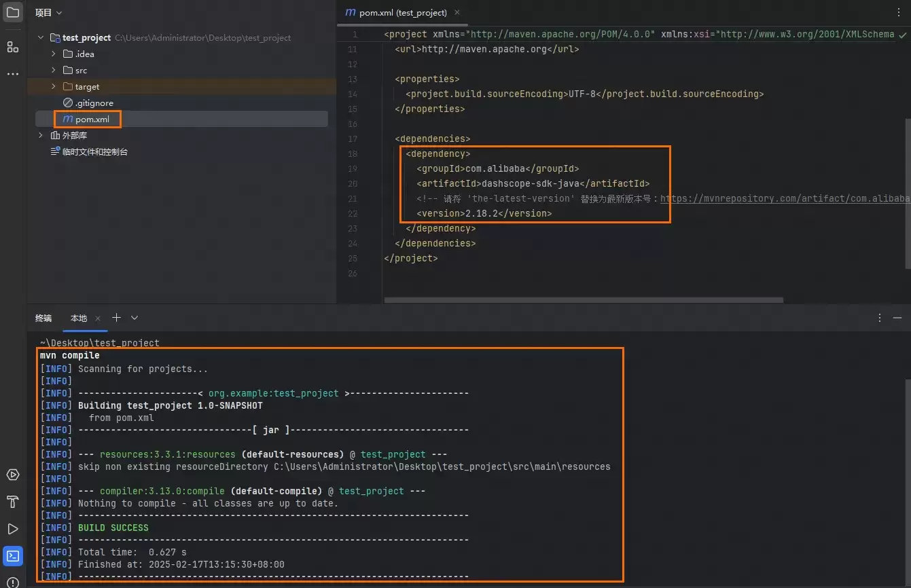Close the pom.xml editor tab
This screenshot has width=911, height=588.
click(457, 12)
